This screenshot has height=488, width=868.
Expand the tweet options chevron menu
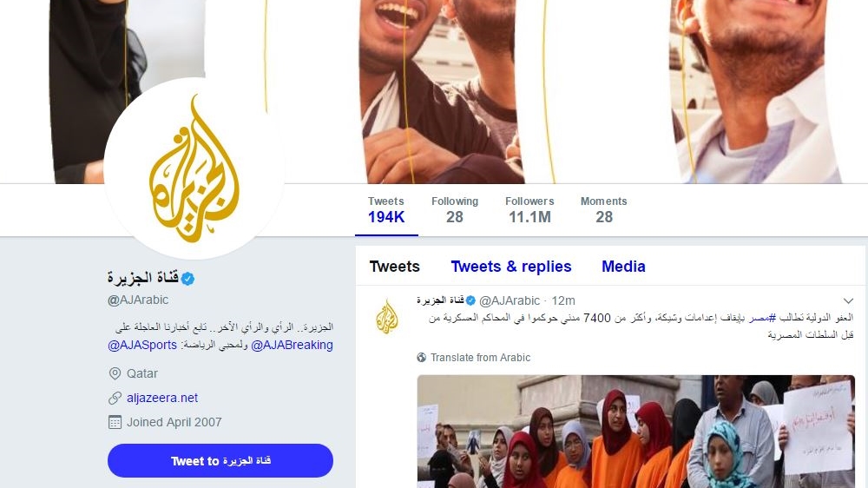pos(848,300)
